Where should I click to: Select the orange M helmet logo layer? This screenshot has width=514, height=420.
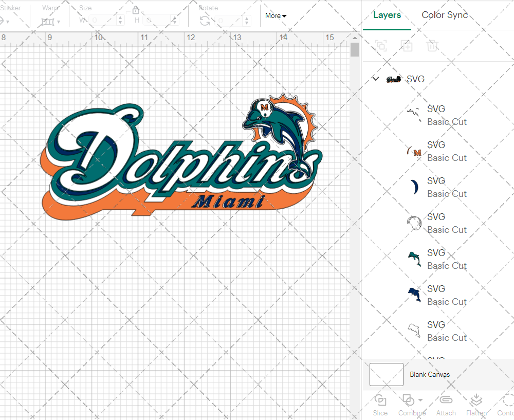coord(438,151)
